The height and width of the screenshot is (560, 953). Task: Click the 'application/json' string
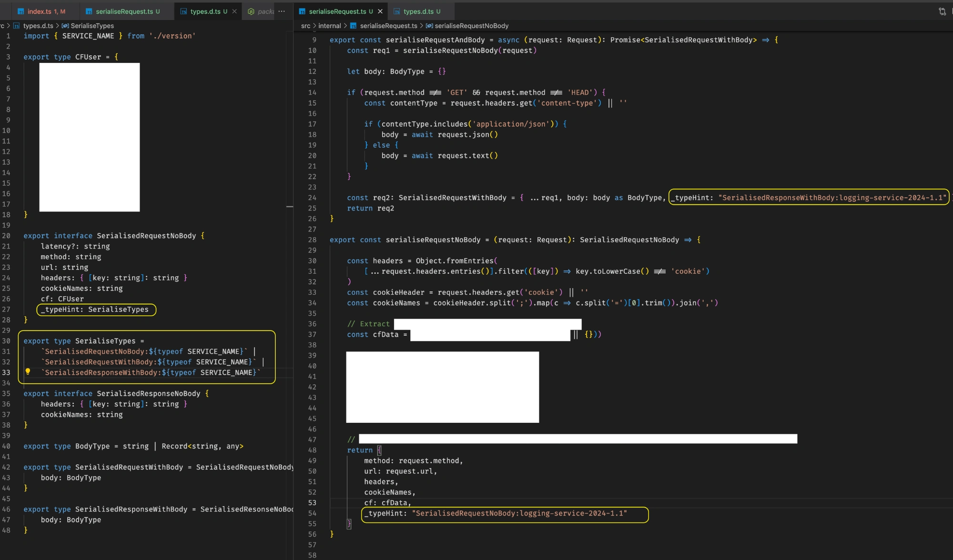click(x=511, y=124)
